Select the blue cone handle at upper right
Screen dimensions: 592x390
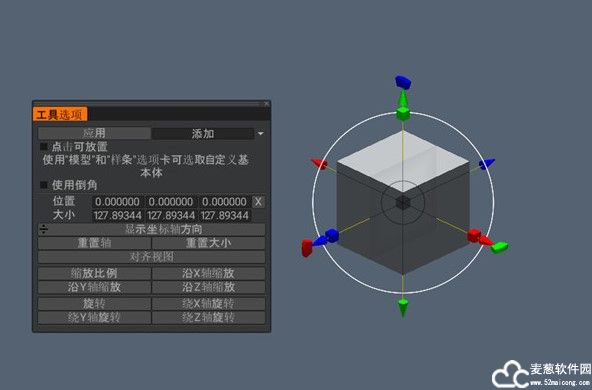(487, 163)
